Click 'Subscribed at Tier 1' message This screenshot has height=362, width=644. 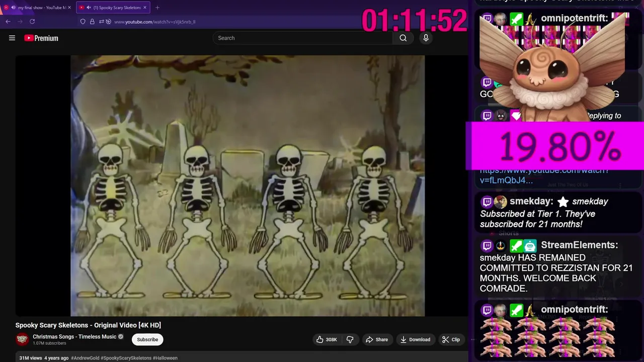coord(537,219)
